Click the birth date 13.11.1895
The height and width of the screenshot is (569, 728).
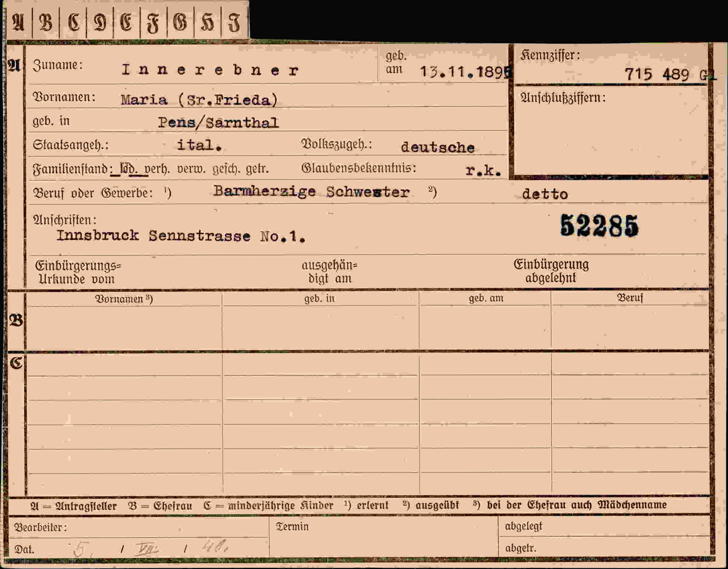pyautogui.click(x=465, y=72)
